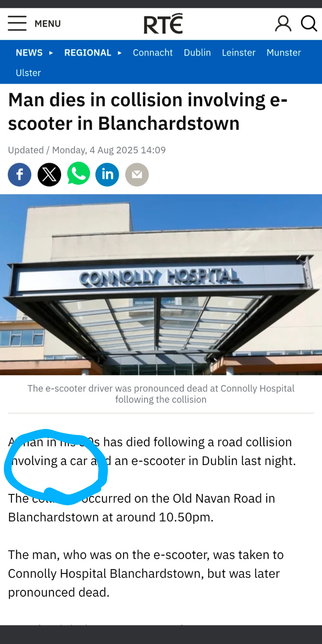This screenshot has height=644, width=322.
Task: Select the Dublin region link
Action: pos(197,53)
